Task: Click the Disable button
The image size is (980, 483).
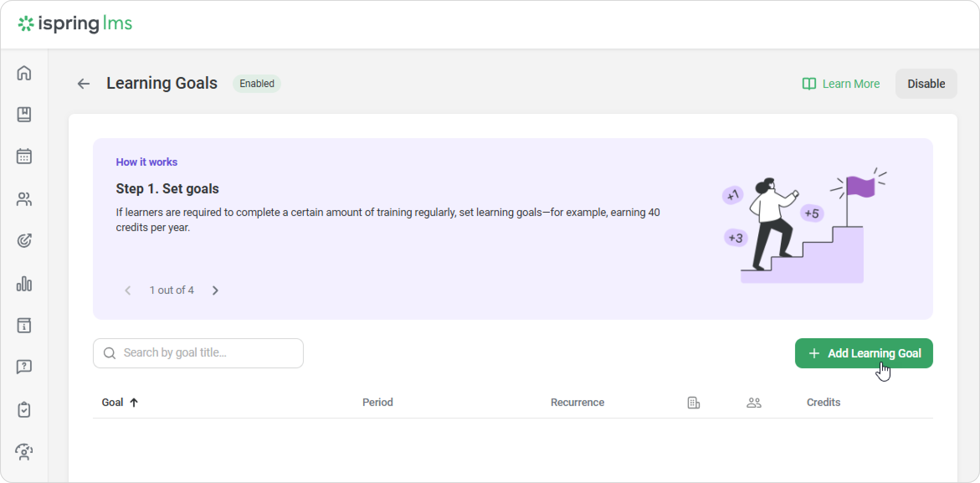Action: coord(926,84)
